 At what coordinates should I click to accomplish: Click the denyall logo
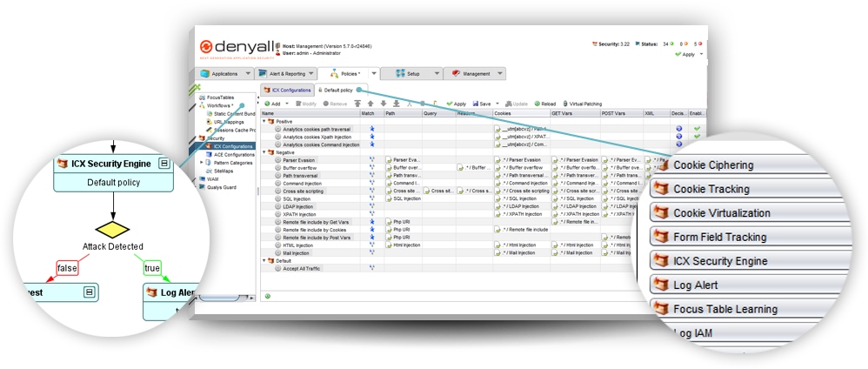(236, 48)
